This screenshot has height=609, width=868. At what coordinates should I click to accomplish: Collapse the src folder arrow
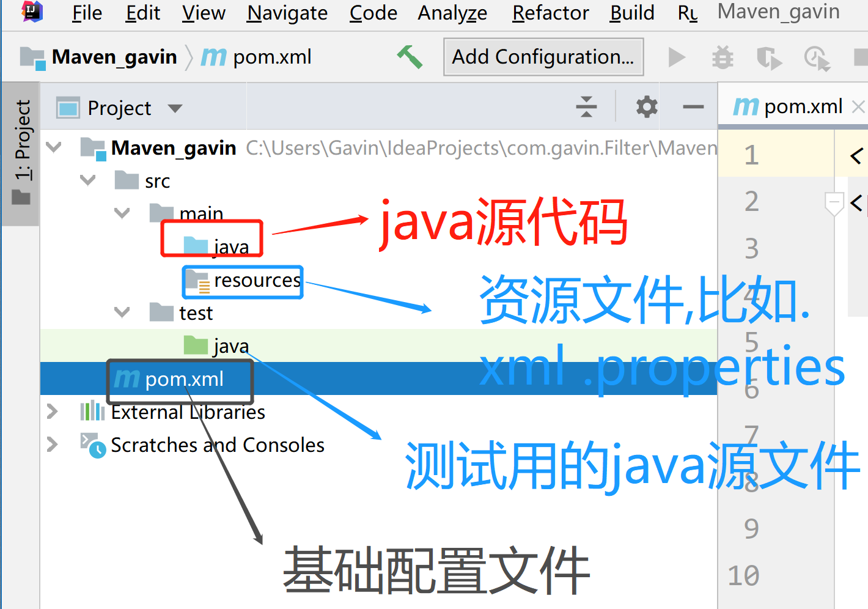[x=88, y=180]
